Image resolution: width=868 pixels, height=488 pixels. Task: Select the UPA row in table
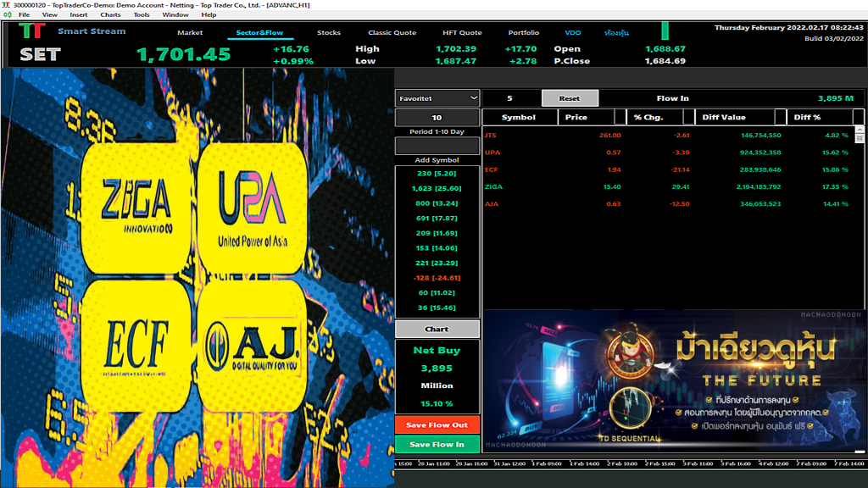(668, 152)
